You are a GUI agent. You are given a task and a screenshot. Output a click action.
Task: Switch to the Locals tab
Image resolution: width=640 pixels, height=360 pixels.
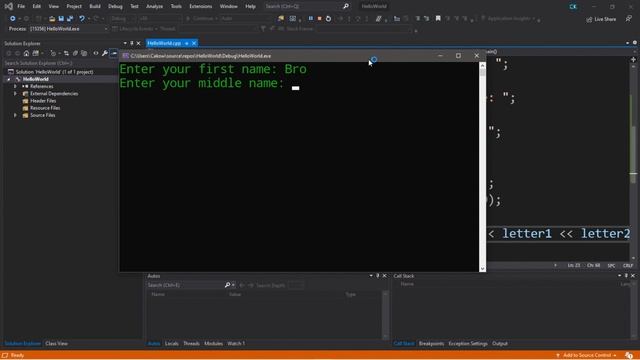pyautogui.click(x=171, y=344)
